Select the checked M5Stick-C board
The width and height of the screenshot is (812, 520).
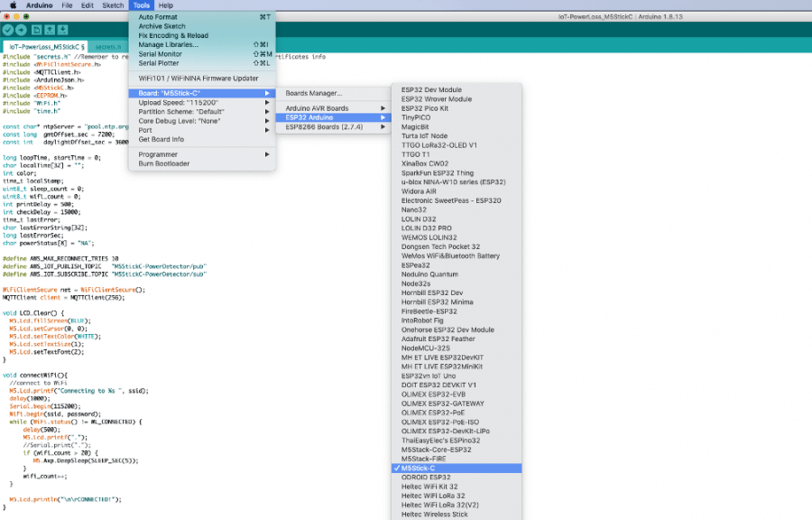[457, 469]
